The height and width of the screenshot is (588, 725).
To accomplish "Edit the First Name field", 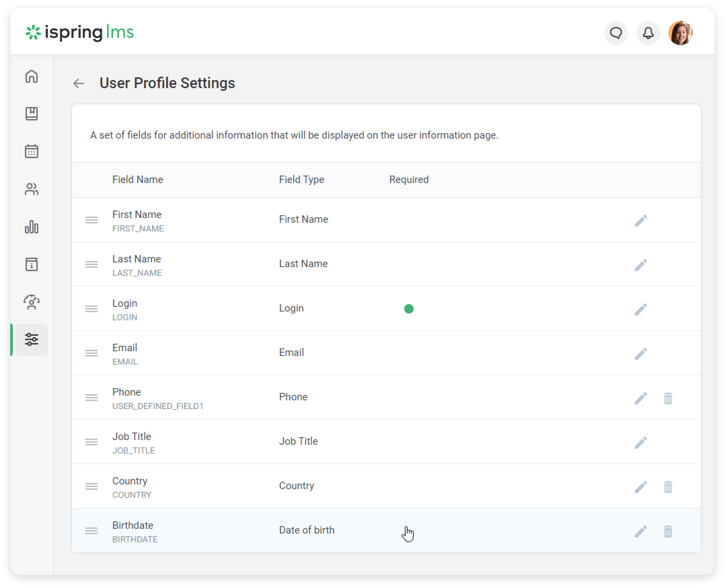I will pos(641,221).
